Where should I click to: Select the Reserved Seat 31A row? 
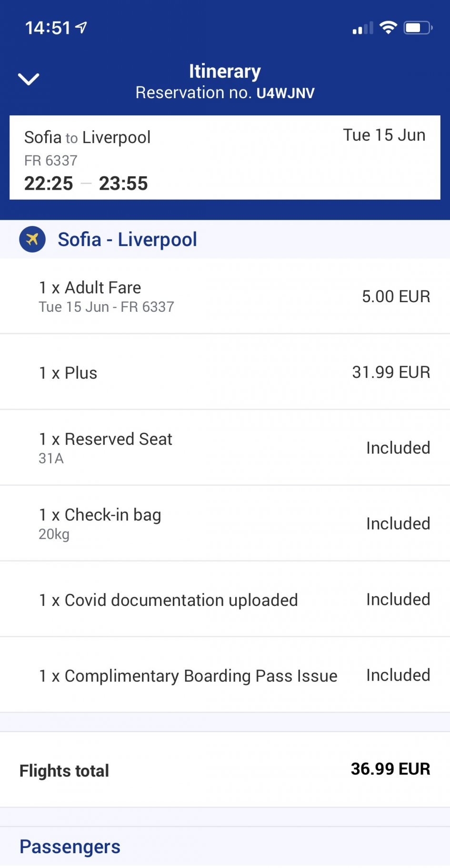(x=225, y=448)
